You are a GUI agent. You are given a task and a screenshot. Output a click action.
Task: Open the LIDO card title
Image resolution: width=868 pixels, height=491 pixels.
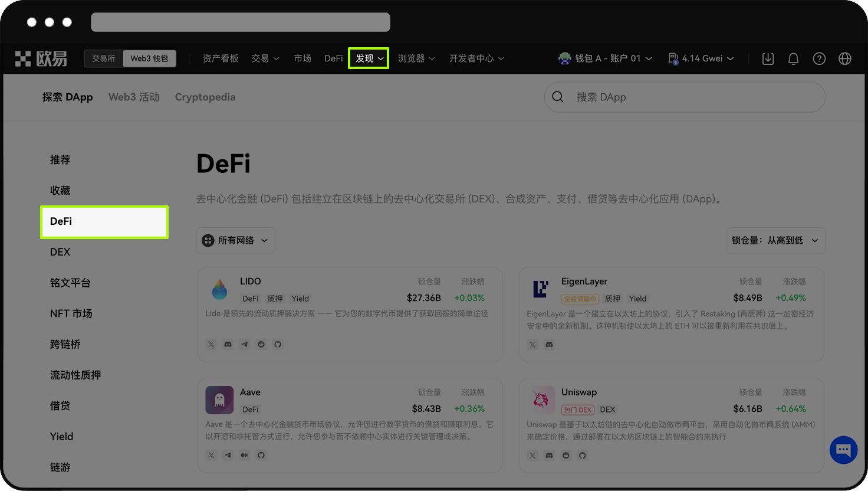point(250,281)
